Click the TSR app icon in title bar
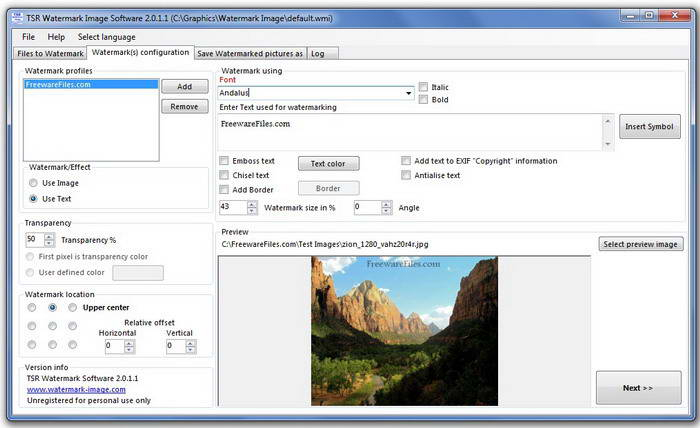The height and width of the screenshot is (428, 700). (17, 18)
